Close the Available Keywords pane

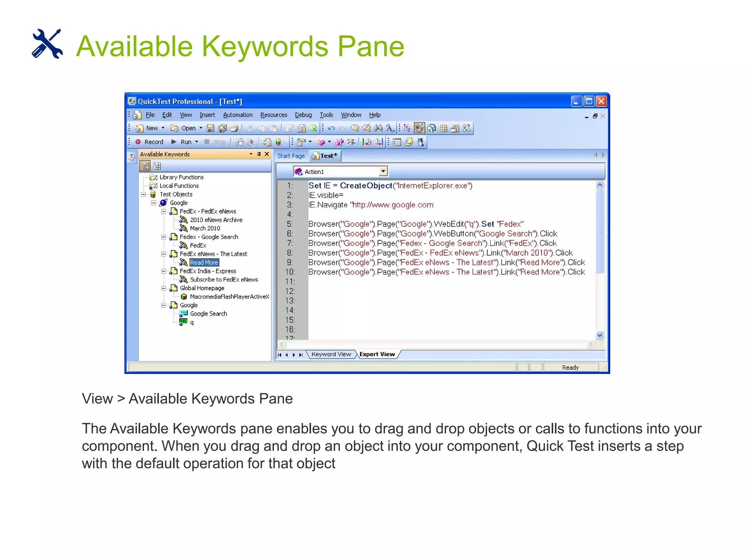267,154
